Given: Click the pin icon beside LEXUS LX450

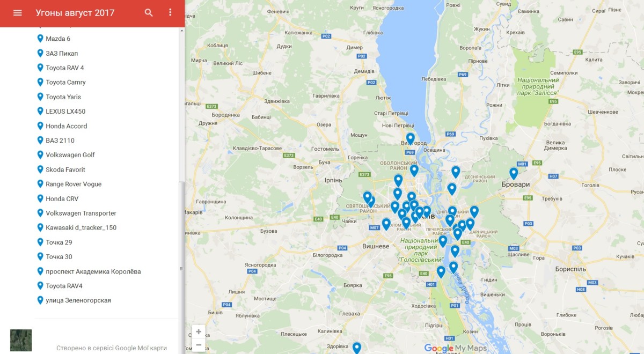Looking at the screenshot, I should tap(40, 111).
